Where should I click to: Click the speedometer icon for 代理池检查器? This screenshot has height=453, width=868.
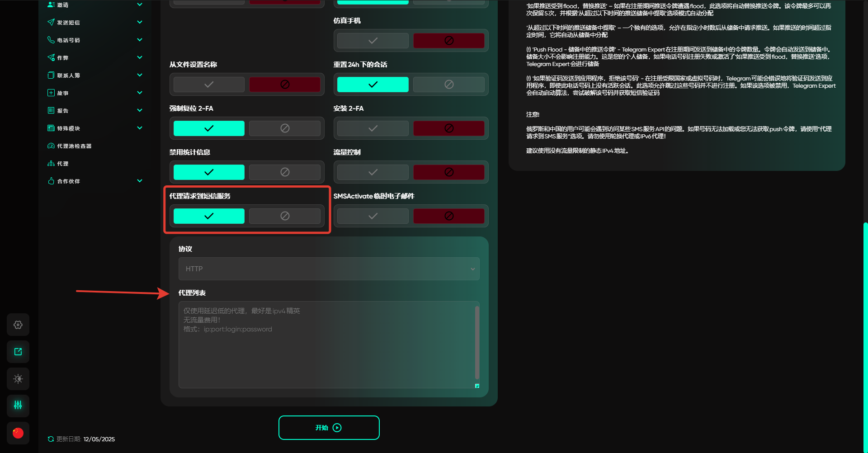(51, 146)
